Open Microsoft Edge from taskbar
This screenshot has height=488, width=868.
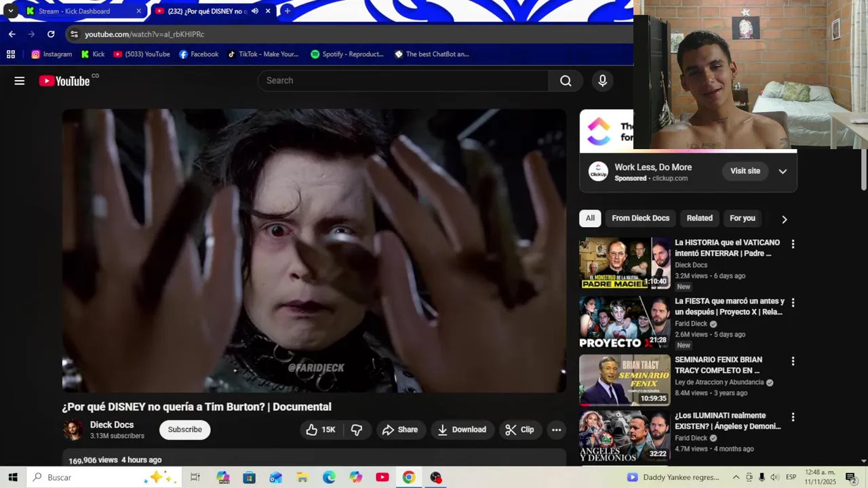click(x=329, y=477)
